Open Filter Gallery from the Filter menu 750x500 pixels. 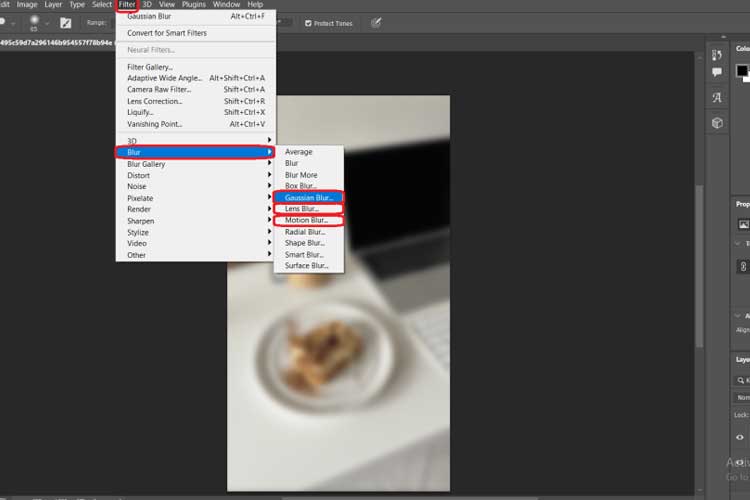(x=196, y=67)
